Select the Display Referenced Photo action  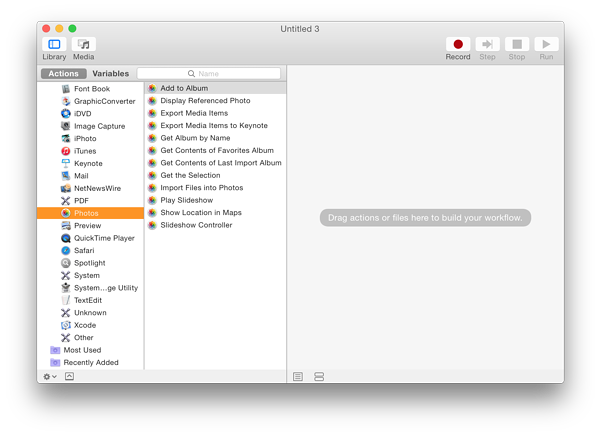(x=215, y=100)
